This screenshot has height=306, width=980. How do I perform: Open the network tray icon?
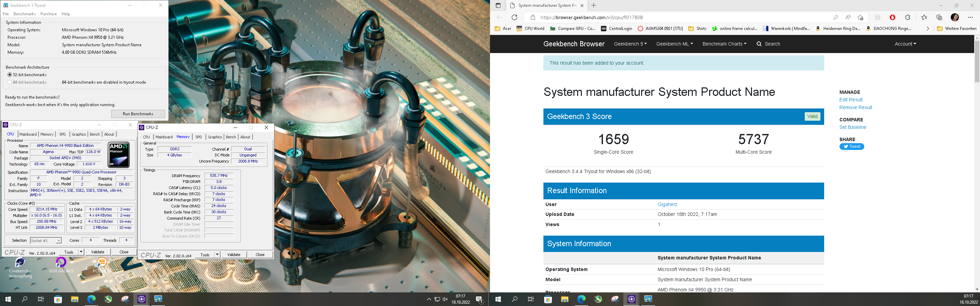click(437, 299)
